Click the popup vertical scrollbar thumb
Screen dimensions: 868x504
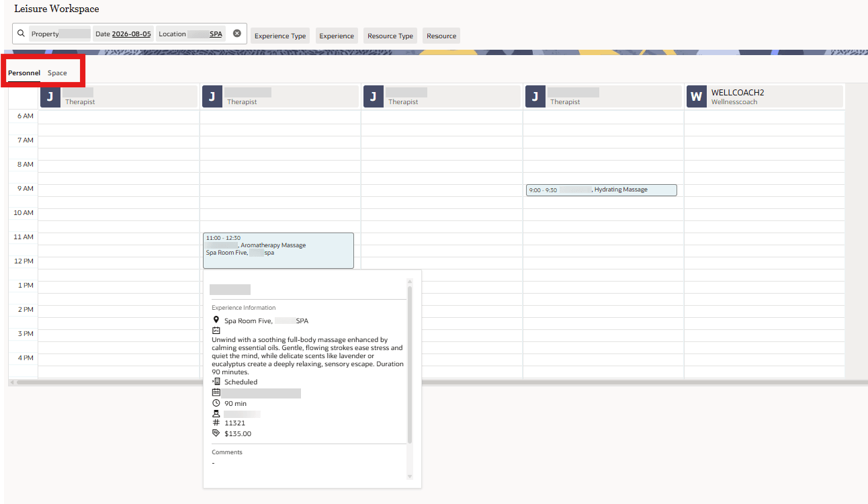pos(410,365)
